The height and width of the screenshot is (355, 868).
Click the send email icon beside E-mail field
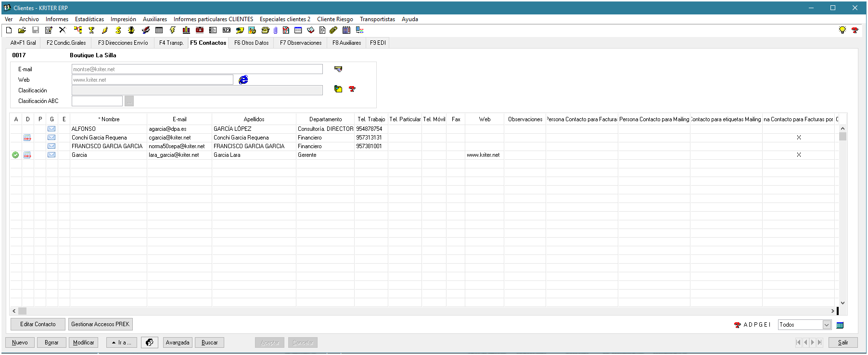[x=338, y=69]
